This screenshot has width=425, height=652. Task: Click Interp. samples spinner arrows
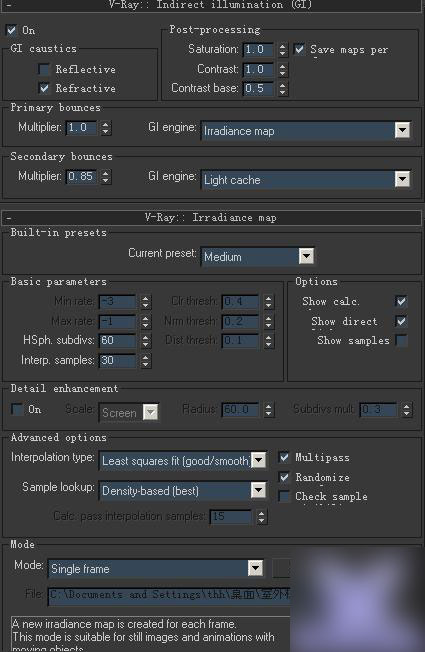point(145,361)
